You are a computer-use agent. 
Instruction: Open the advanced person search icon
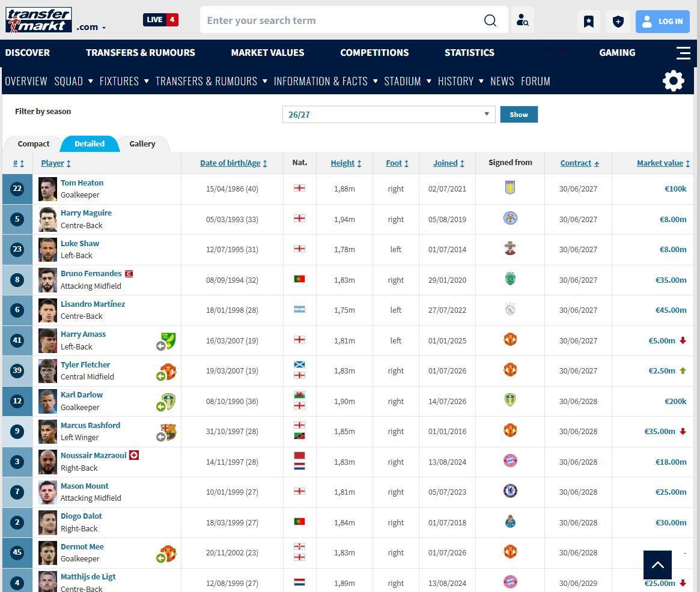[522, 20]
